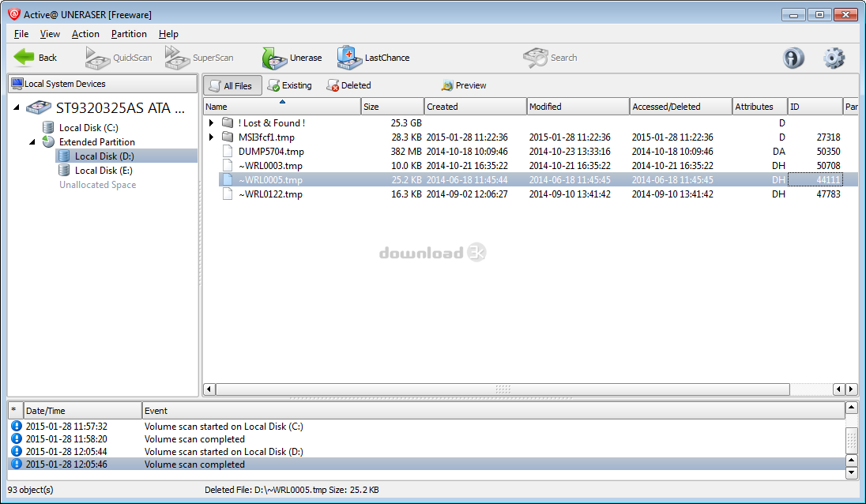The height and width of the screenshot is (504, 866).
Task: Click info icon of the 12:05:46 log entry
Action: [x=17, y=465]
